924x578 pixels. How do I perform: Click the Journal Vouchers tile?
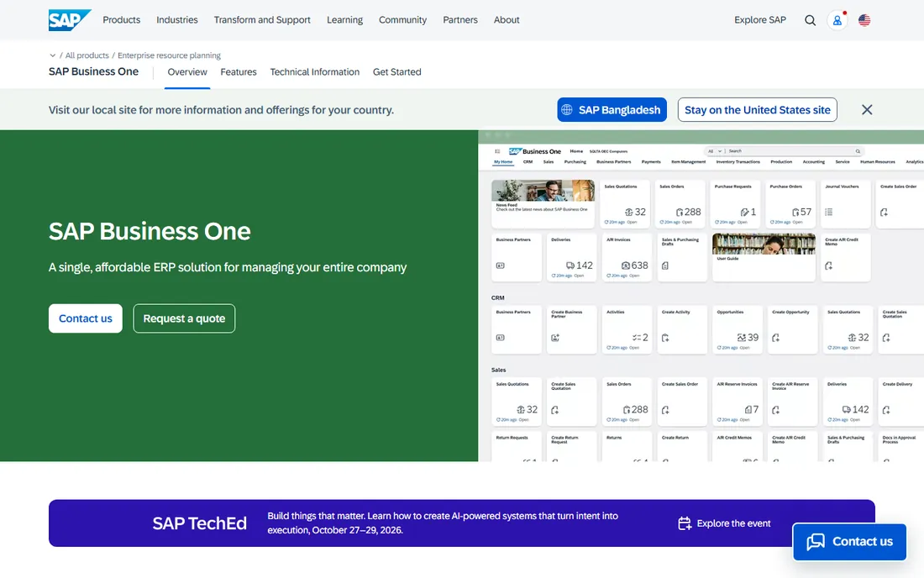(x=846, y=204)
